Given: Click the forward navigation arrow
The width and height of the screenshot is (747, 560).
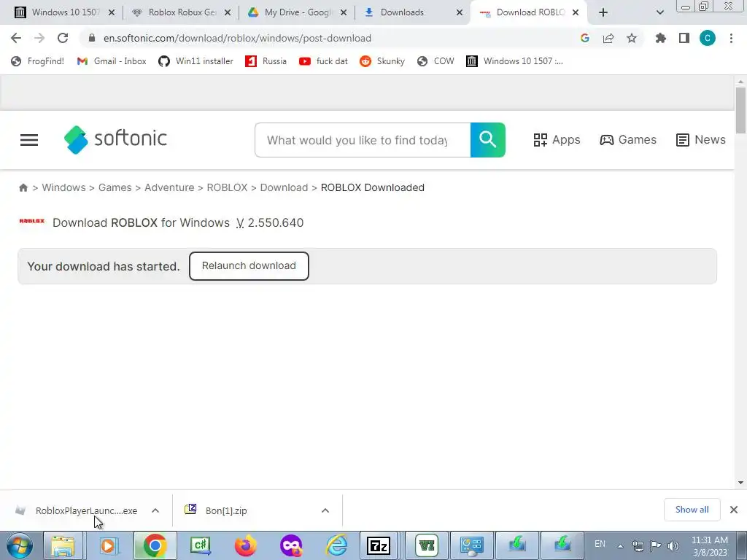Looking at the screenshot, I should (x=39, y=38).
